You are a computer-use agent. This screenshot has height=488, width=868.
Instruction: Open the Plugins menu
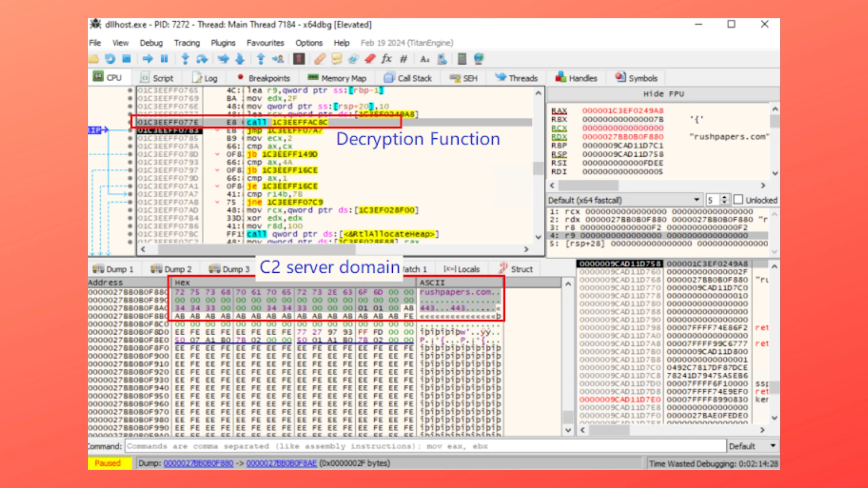[223, 43]
